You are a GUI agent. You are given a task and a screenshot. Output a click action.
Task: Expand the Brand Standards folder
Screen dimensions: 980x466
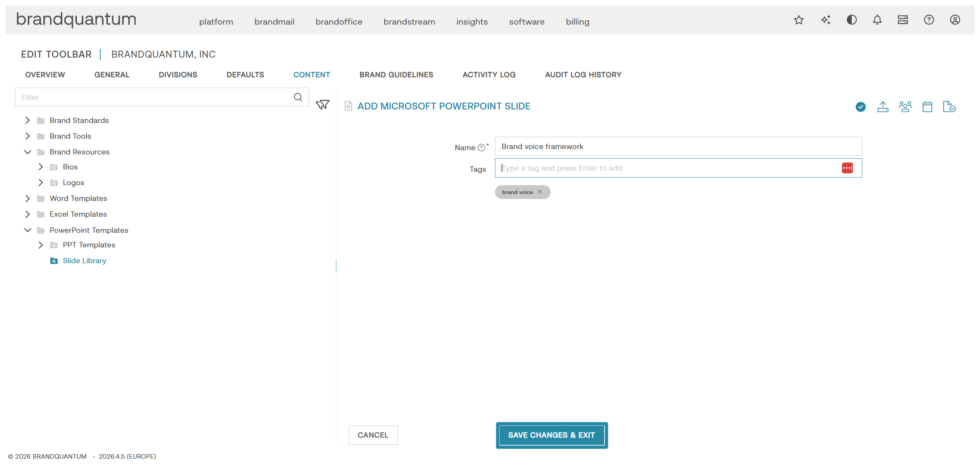point(27,120)
